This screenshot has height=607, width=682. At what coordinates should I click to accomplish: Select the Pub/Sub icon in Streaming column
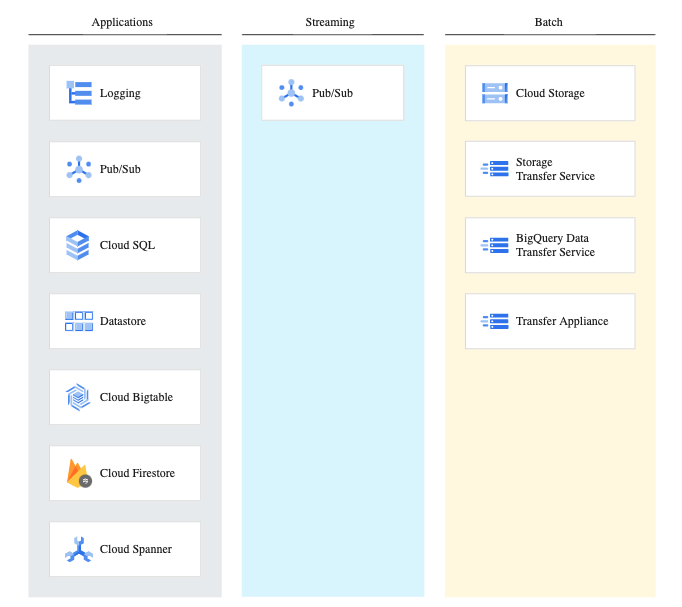click(290, 93)
